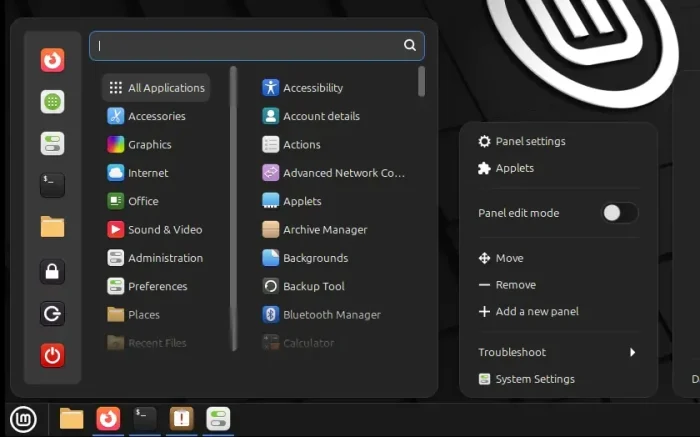Click Remove in the panel context menu
Image resolution: width=700 pixels, height=437 pixels.
click(x=507, y=285)
